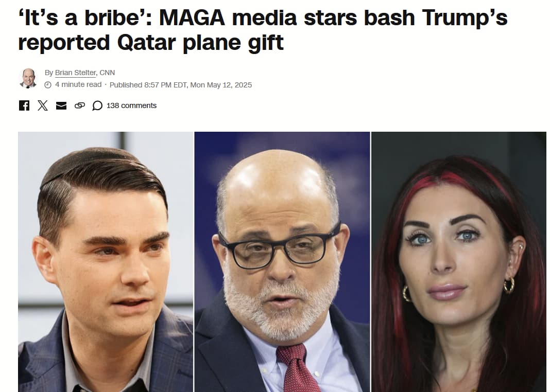Viewport: 550px width, 392px height.
Task: Share the article via email icon
Action: pyautogui.click(x=61, y=105)
